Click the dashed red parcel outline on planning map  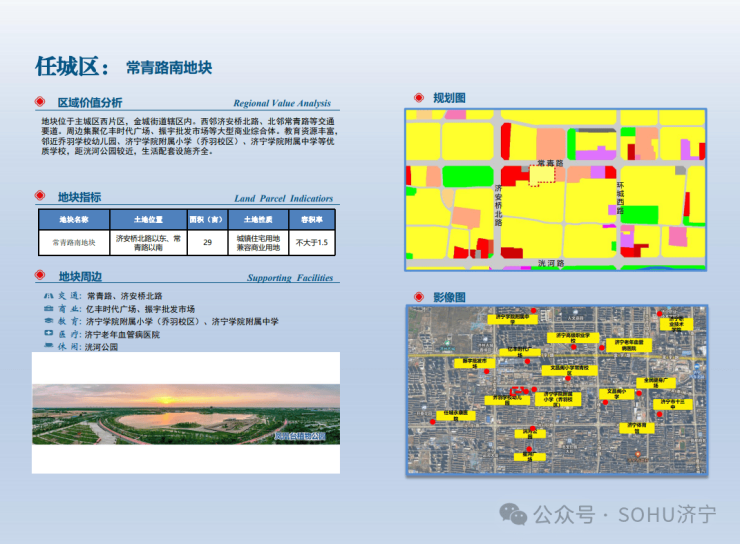coord(541,176)
